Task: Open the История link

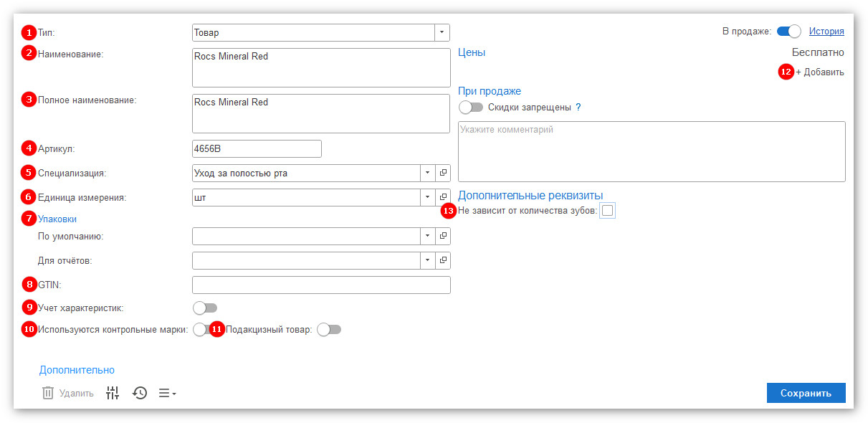Action: pos(826,31)
